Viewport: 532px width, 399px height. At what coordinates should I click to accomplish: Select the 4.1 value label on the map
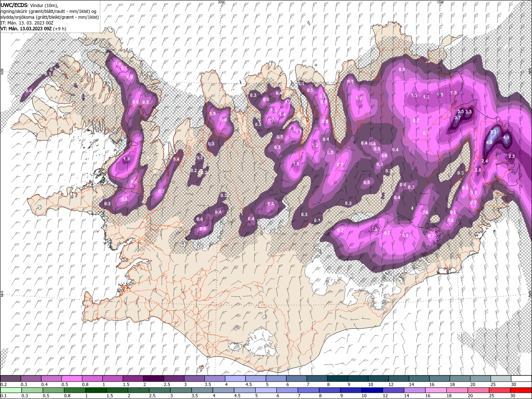point(506,137)
